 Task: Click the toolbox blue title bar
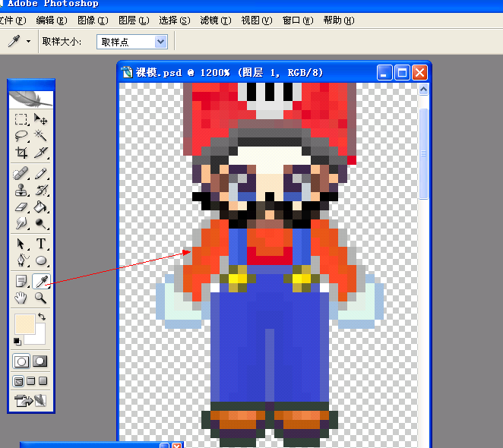pos(31,85)
